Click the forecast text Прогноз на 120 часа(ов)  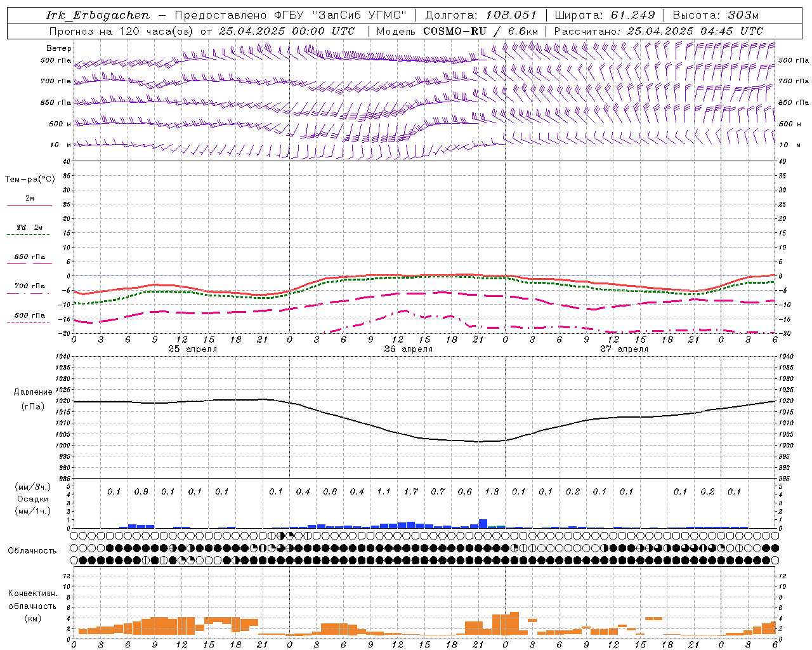122,31
